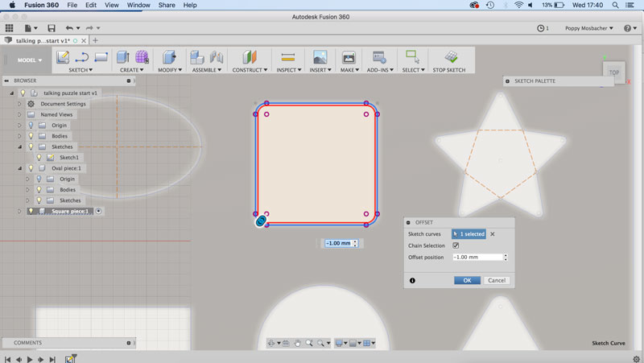This screenshot has width=644, height=363.
Task: Click the timeline settings gear
Action: point(636,359)
